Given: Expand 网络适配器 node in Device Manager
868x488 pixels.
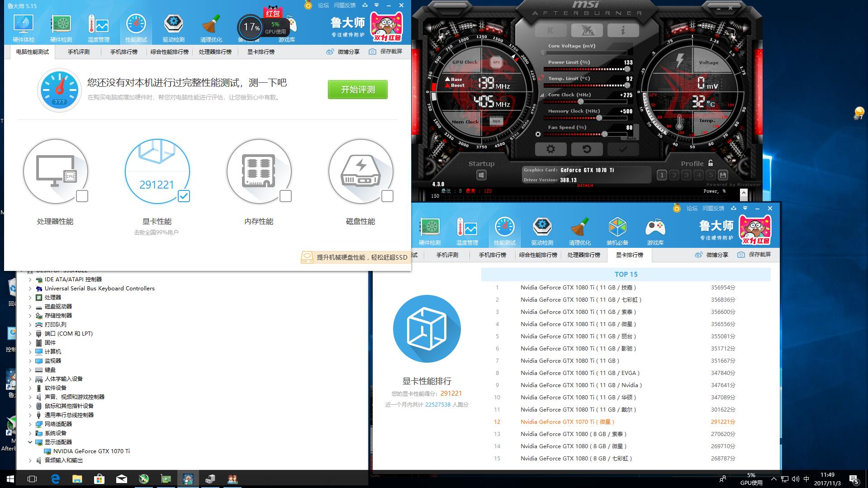Looking at the screenshot, I should pos(30,424).
